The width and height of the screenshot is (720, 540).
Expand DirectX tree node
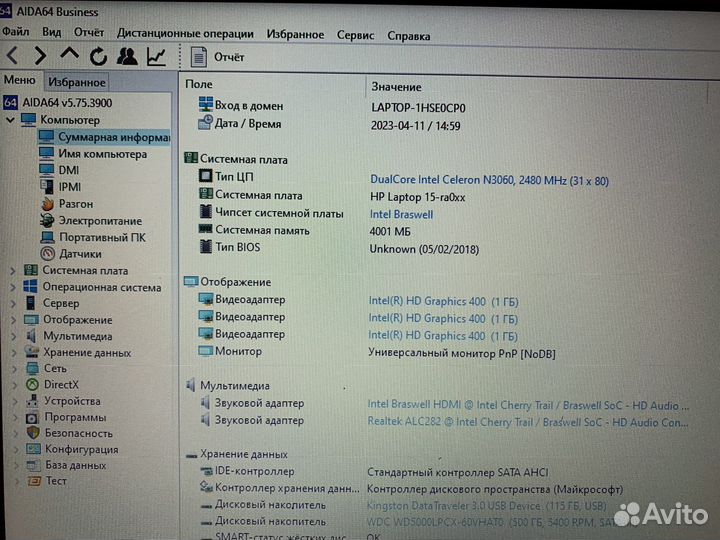pos(15,385)
